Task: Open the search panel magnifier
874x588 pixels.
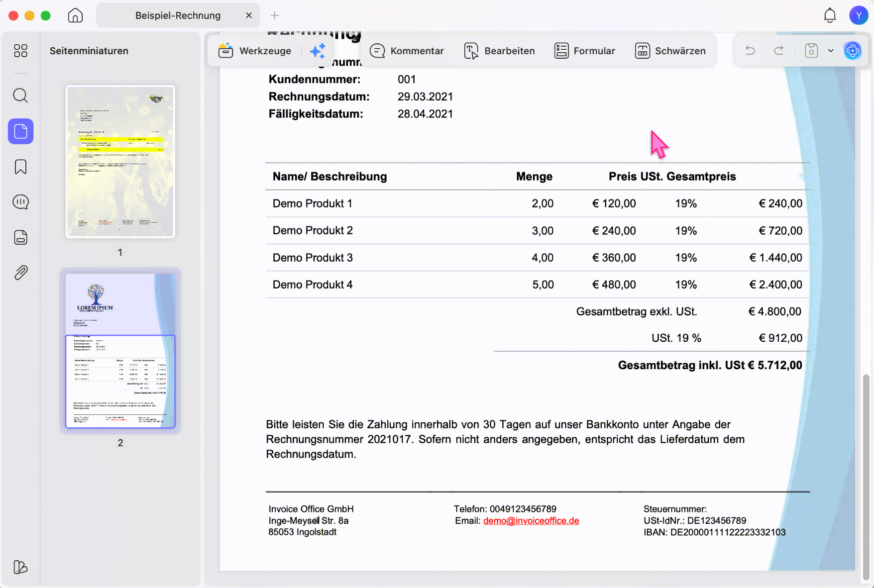Action: [20, 95]
